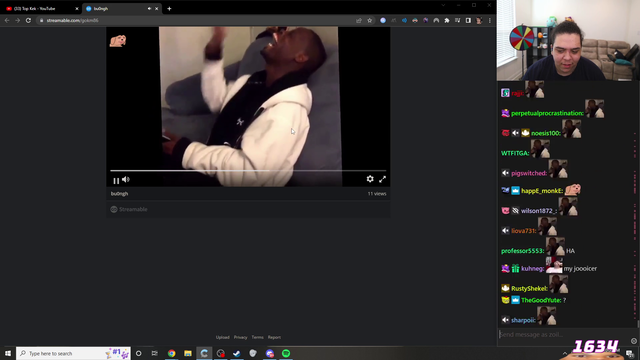Click username liova731 in chat
This screenshot has width=640, height=360.
click(524, 231)
